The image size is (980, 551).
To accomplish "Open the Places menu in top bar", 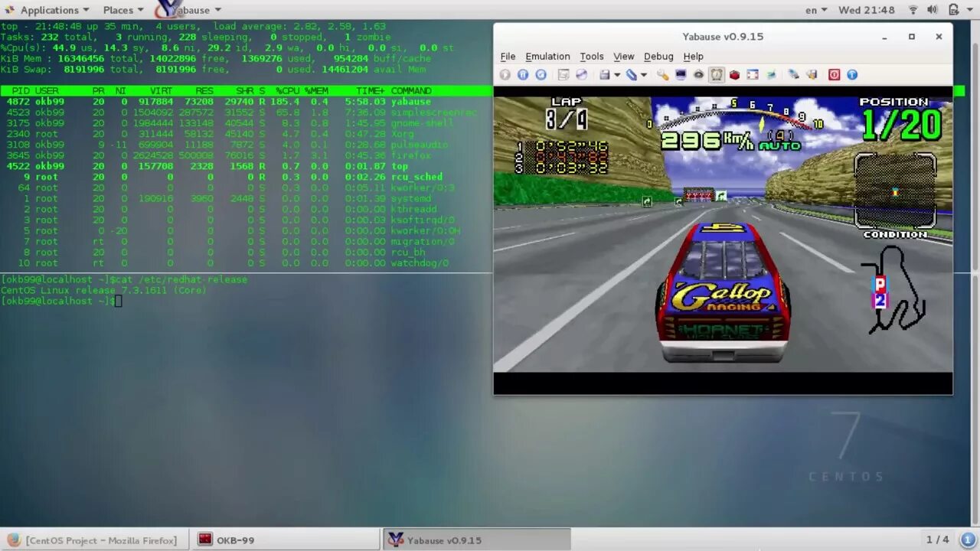I will pyautogui.click(x=123, y=10).
